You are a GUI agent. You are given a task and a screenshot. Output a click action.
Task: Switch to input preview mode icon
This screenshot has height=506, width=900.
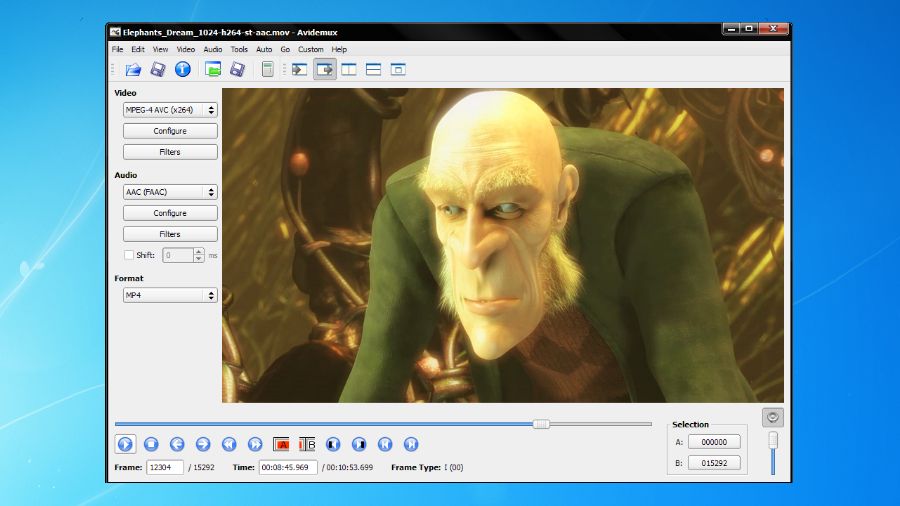click(300, 70)
